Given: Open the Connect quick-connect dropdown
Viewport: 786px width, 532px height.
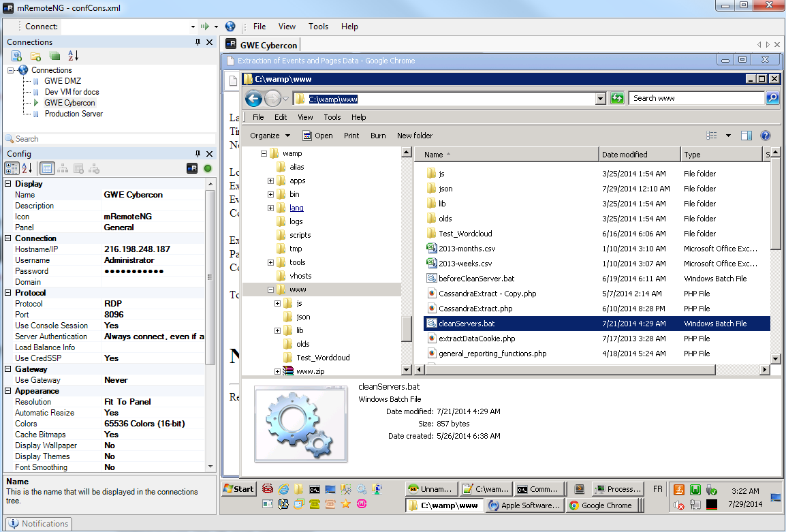Looking at the screenshot, I should pyautogui.click(x=193, y=27).
